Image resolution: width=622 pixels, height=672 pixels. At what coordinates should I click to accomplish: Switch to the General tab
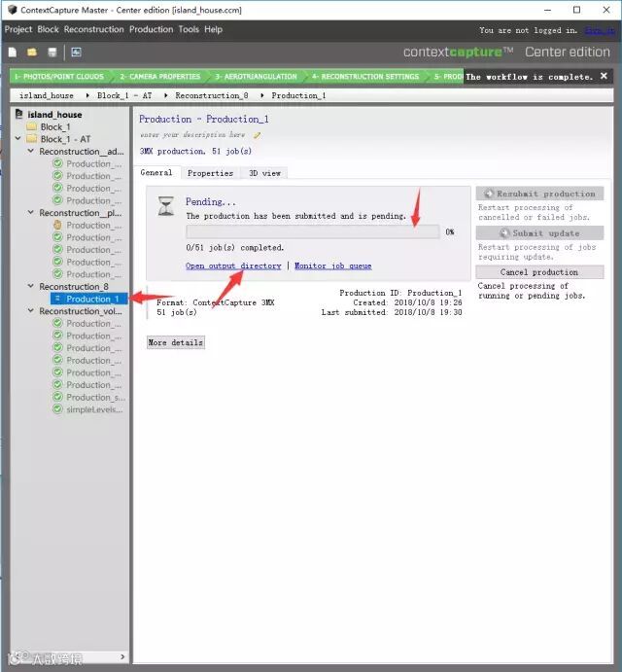[x=156, y=173]
